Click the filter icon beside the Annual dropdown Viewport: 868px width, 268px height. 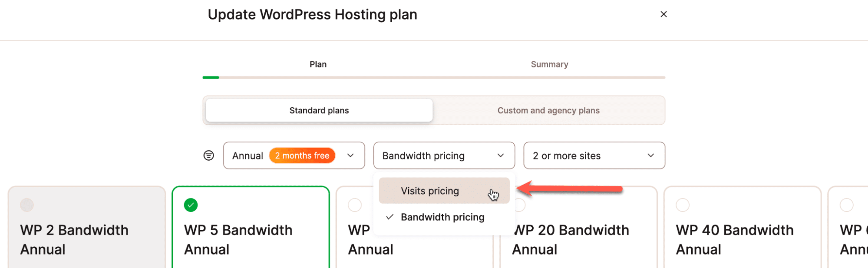point(209,155)
